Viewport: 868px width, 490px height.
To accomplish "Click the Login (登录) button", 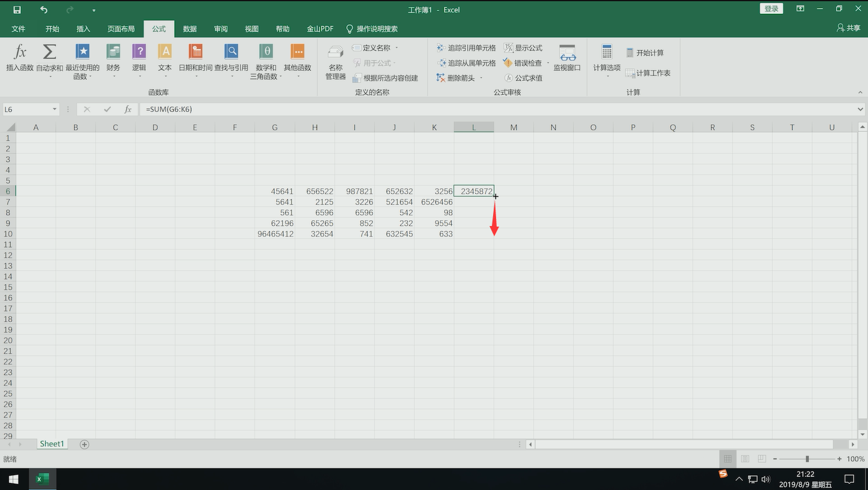I will pyautogui.click(x=772, y=8).
